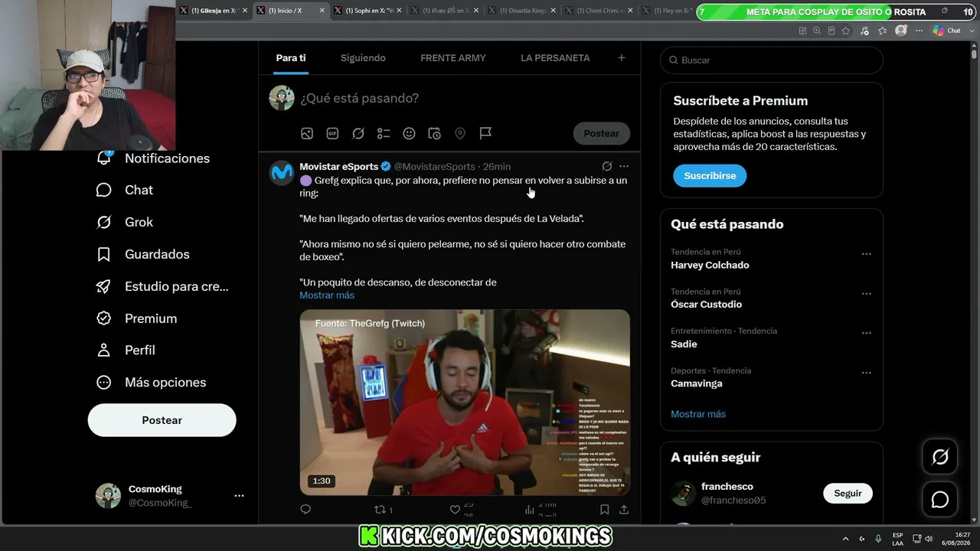Open options for Camavinga trend
This screenshot has height=551, width=980.
(867, 373)
